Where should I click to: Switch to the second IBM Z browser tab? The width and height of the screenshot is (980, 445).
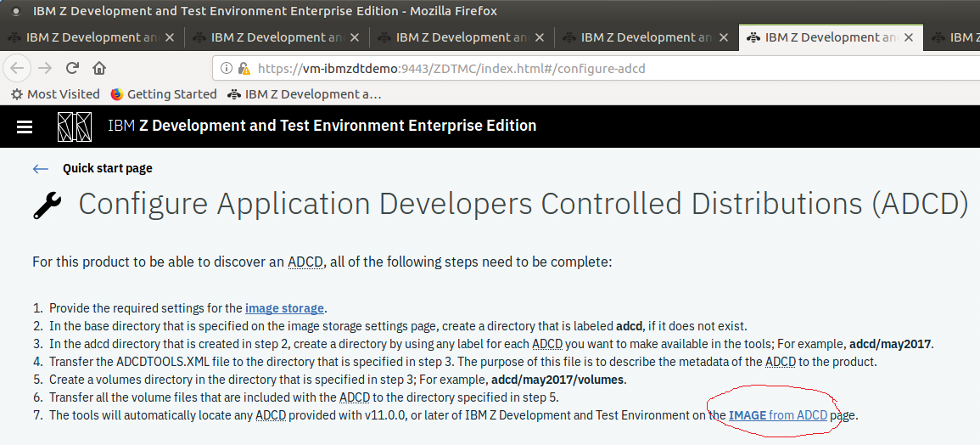click(277, 37)
